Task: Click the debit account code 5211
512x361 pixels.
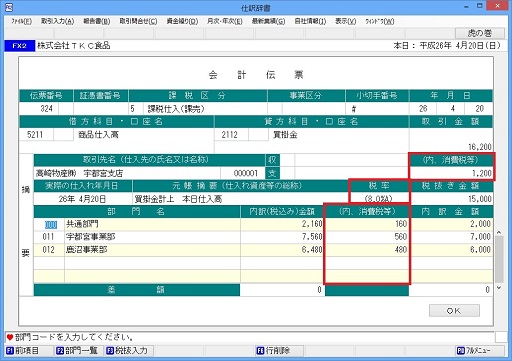Action: point(35,135)
